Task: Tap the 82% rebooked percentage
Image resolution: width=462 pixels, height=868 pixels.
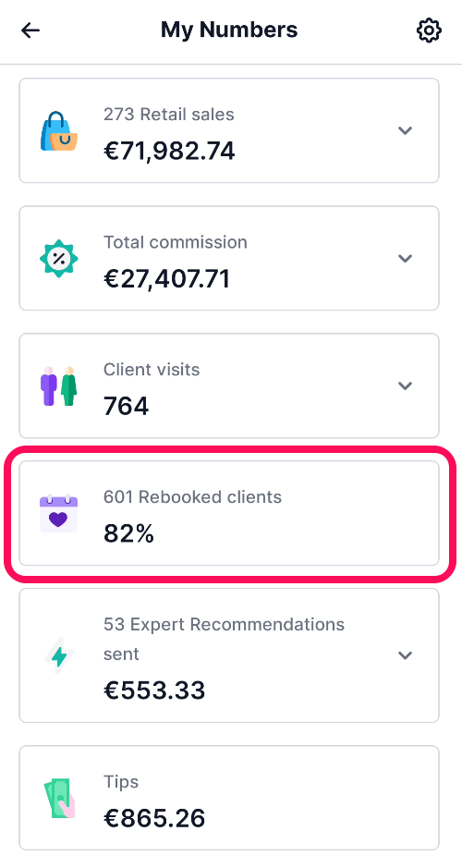Action: 128,534
